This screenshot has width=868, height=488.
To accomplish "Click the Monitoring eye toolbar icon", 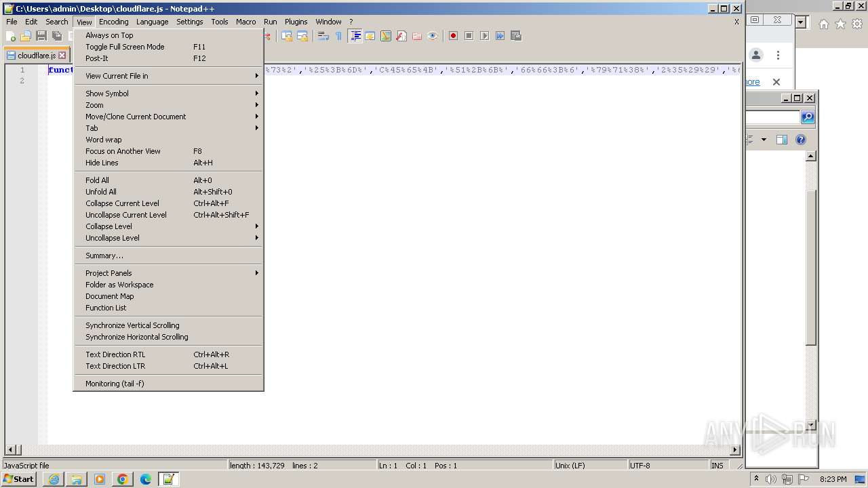I will click(433, 36).
